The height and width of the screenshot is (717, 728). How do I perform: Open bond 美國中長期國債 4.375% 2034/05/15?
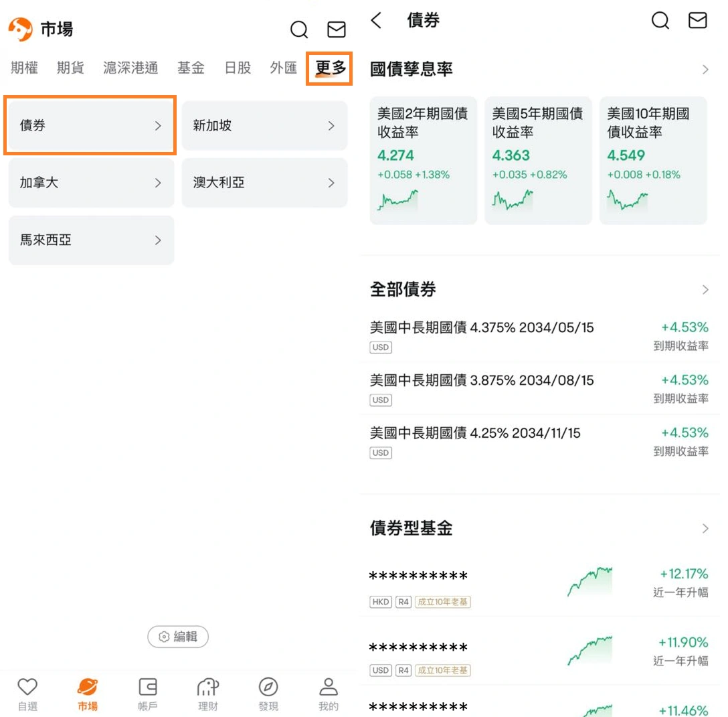tap(539, 336)
